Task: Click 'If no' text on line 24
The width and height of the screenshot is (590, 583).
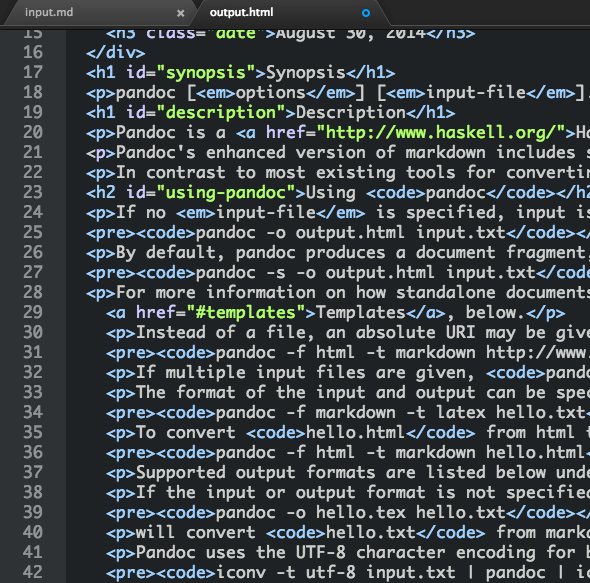Action: pyautogui.click(x=141, y=213)
